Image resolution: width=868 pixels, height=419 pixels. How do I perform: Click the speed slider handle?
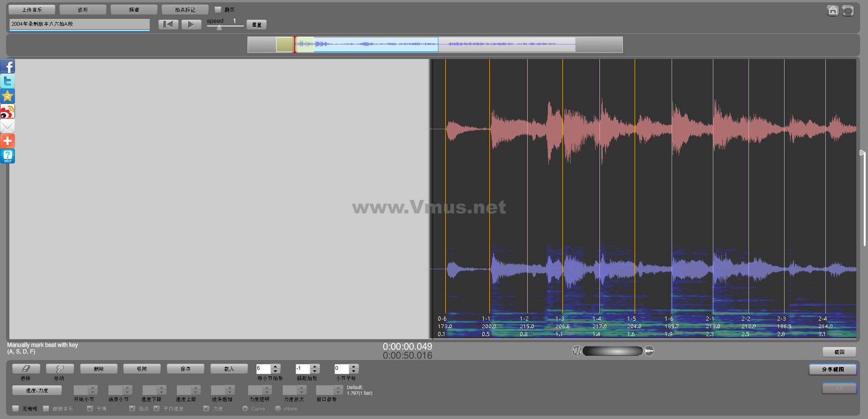[x=219, y=28]
